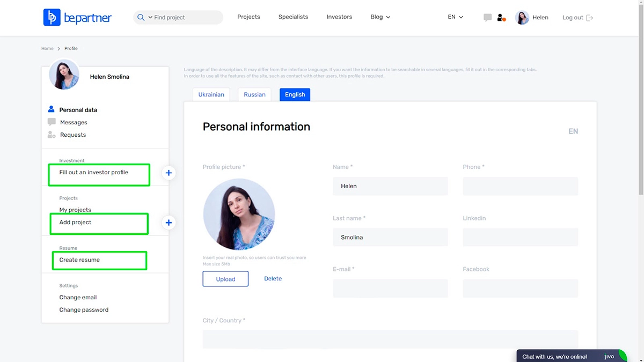
Task: Click the Messages sidebar bubble icon
Action: pyautogui.click(x=52, y=122)
